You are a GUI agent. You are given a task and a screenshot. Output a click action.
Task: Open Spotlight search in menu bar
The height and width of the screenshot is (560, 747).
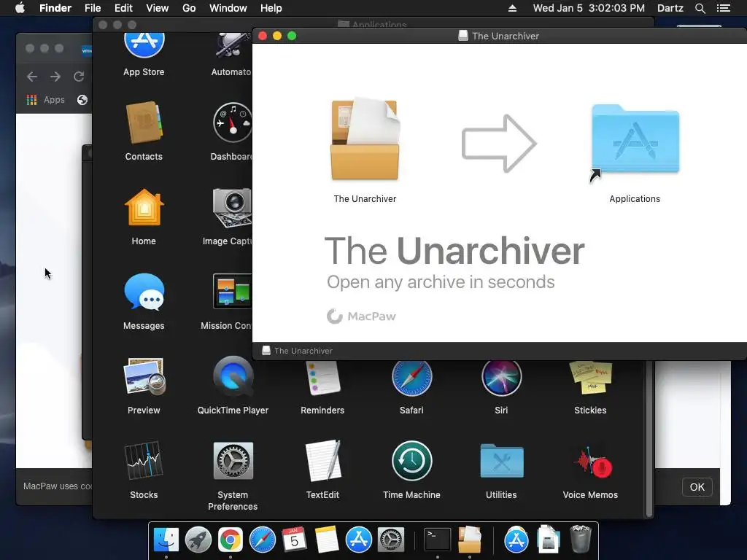(x=700, y=8)
